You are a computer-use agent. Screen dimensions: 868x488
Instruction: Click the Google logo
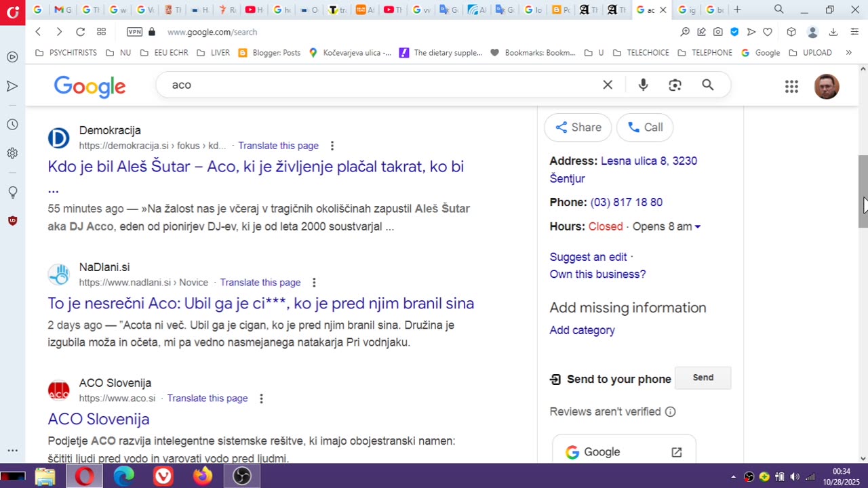click(90, 86)
